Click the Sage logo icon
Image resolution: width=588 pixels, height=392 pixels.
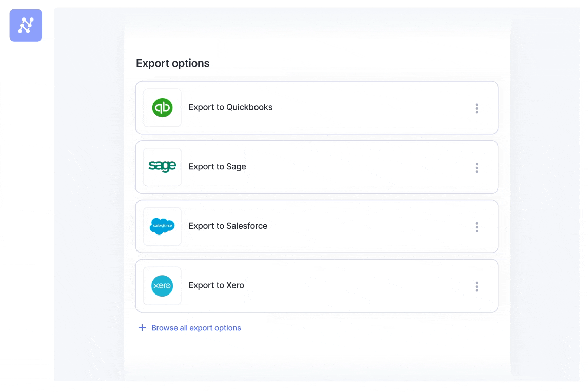tap(162, 167)
